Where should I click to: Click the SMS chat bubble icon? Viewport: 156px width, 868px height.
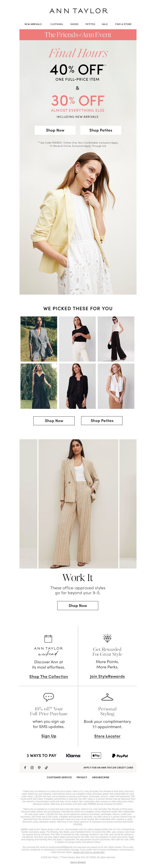click(x=49, y=697)
